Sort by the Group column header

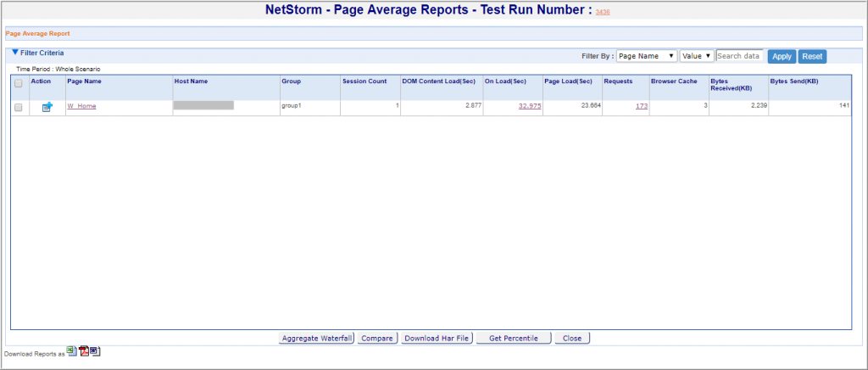click(x=292, y=81)
